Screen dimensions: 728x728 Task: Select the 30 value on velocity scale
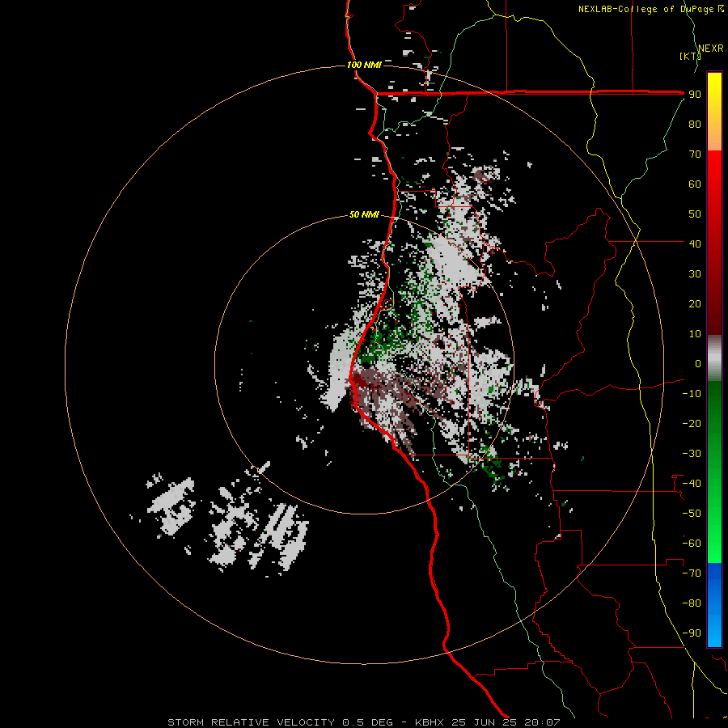pyautogui.click(x=695, y=274)
